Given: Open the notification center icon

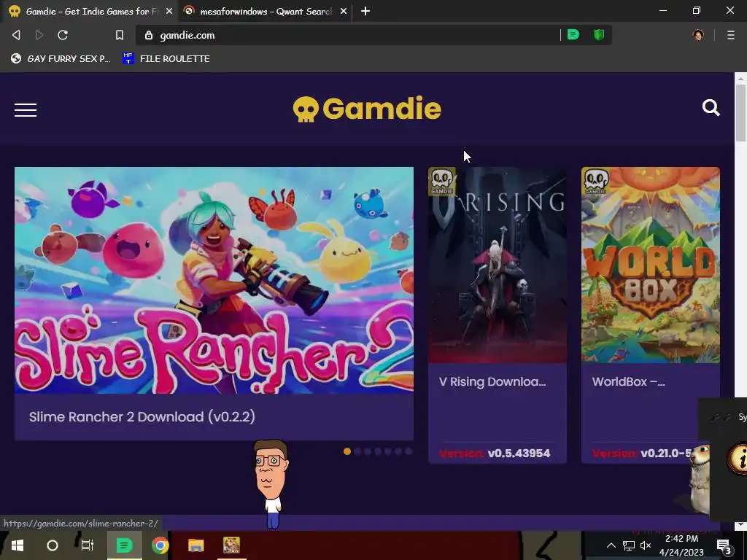Looking at the screenshot, I should pyautogui.click(x=724, y=545).
